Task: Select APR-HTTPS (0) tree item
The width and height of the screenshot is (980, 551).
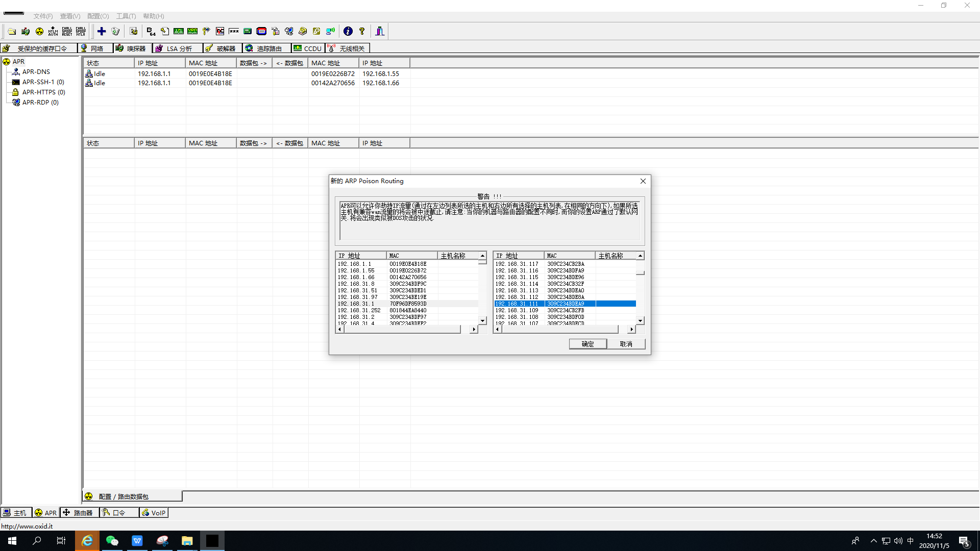Action: coord(43,92)
